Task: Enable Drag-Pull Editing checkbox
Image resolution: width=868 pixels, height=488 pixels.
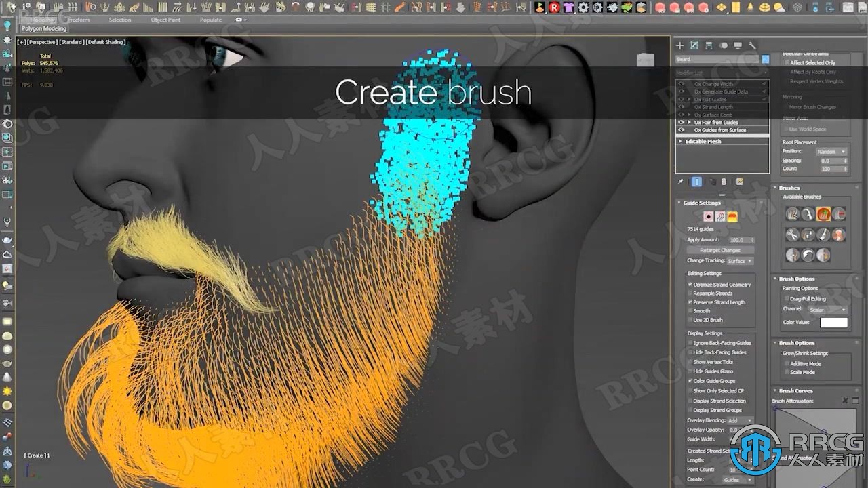Action: tap(787, 298)
